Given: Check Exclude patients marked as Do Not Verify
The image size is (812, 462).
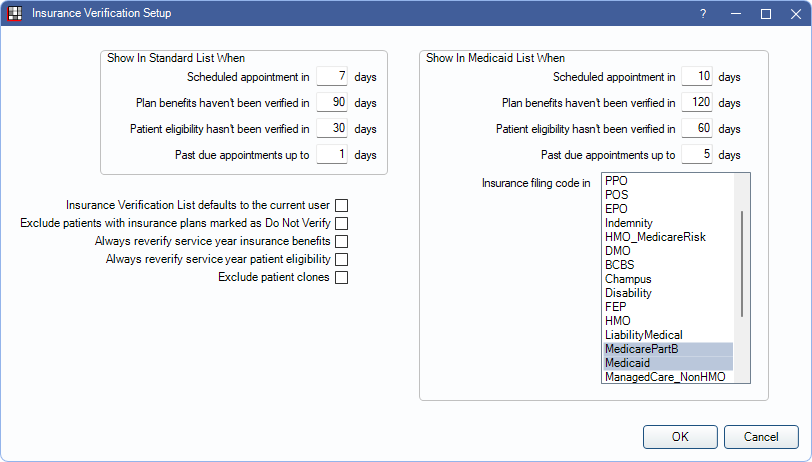Looking at the screenshot, I should pos(341,223).
